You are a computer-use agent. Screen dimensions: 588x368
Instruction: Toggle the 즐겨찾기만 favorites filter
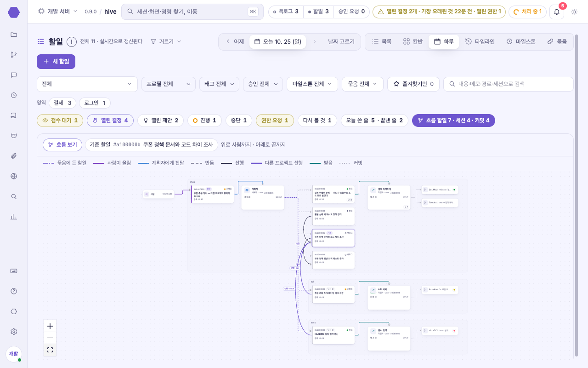coord(413,84)
